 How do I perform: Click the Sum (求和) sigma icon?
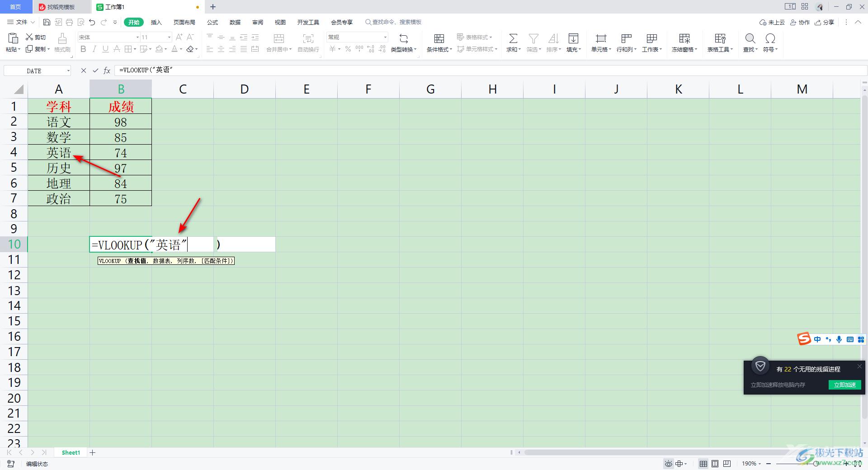pos(513,38)
